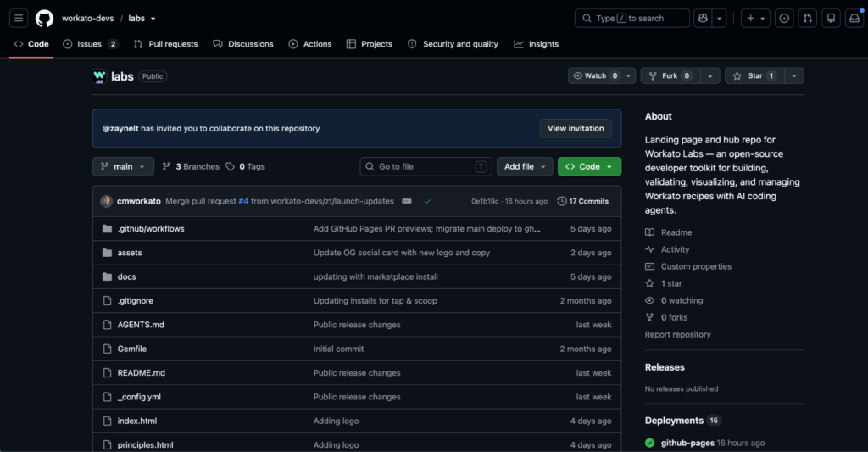Screen dimensions: 868x452
Task: Open the Copilot chat icon
Action: (x=703, y=19)
